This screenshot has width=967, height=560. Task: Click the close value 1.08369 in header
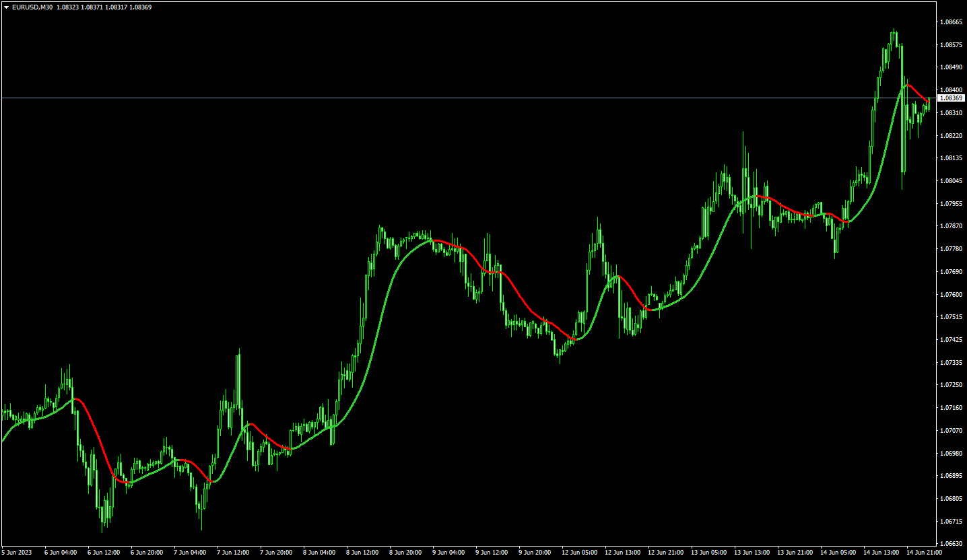tap(140, 7)
